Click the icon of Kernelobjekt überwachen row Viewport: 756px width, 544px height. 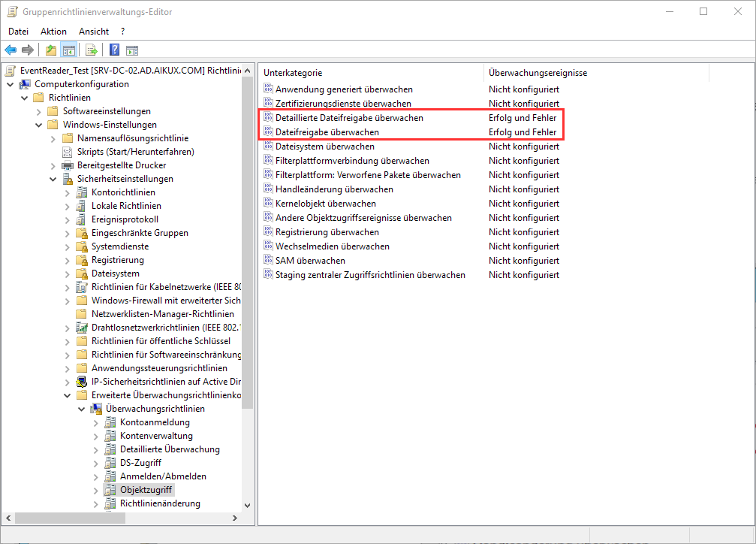(269, 203)
